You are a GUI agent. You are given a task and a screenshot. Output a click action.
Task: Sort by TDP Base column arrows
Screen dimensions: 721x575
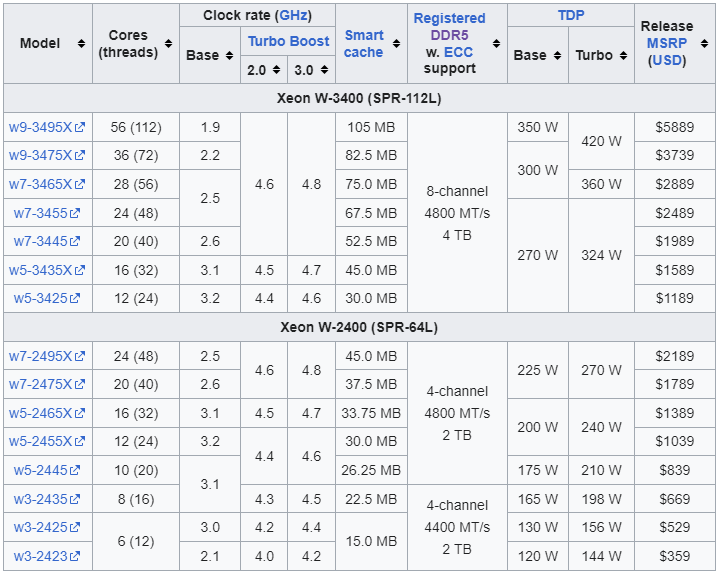pos(557,56)
